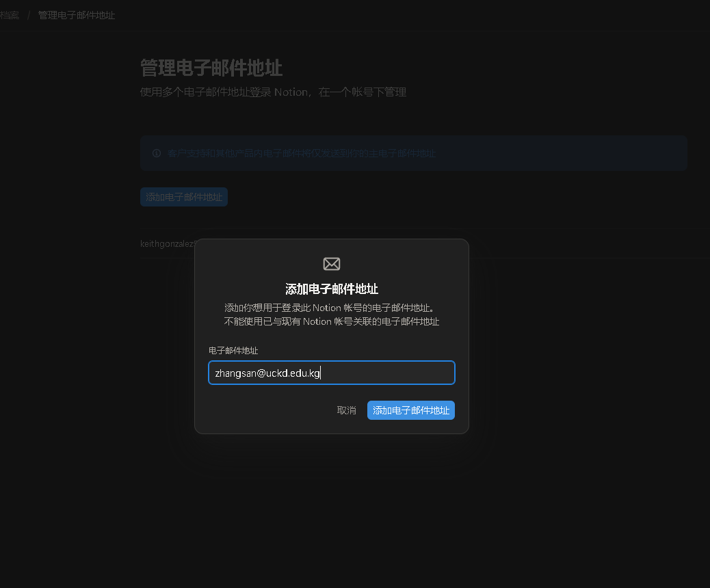
Task: Click the dimmed 添加电子邮件地址 button behind dialog
Action: point(184,197)
